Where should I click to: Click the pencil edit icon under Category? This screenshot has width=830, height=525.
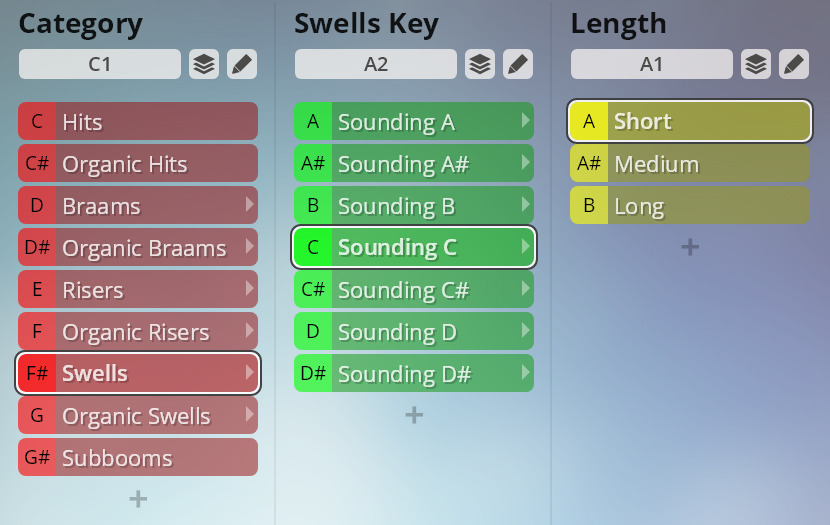coord(242,64)
